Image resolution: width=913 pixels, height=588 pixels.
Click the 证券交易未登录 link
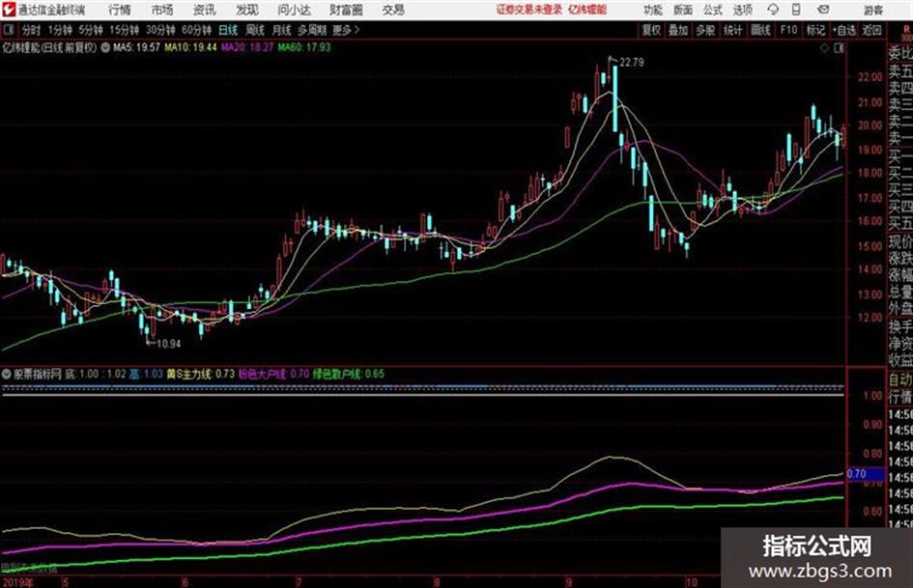pyautogui.click(x=529, y=10)
